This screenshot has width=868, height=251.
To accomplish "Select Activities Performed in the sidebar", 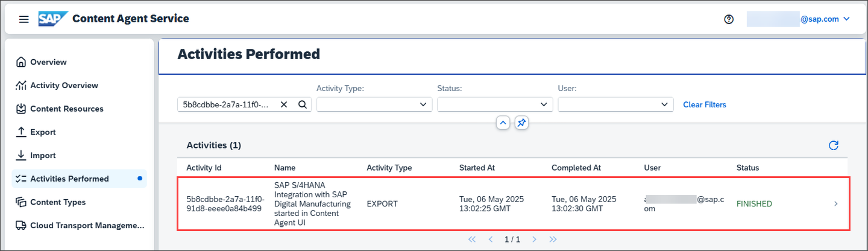I will 79,179.
